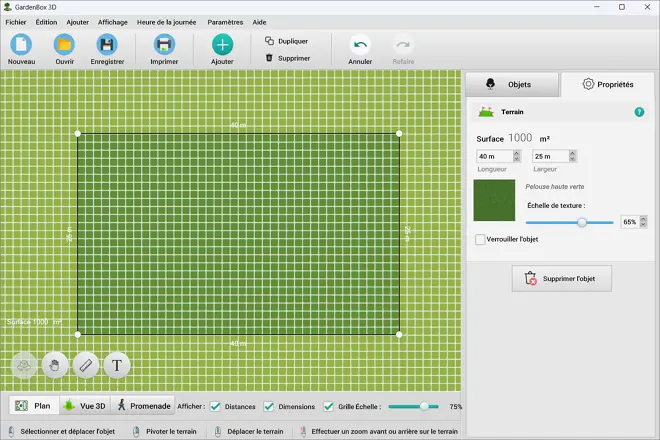The width and height of the screenshot is (660, 440).
Task: Uncheck the Distances checkbox
Action: tap(215, 407)
